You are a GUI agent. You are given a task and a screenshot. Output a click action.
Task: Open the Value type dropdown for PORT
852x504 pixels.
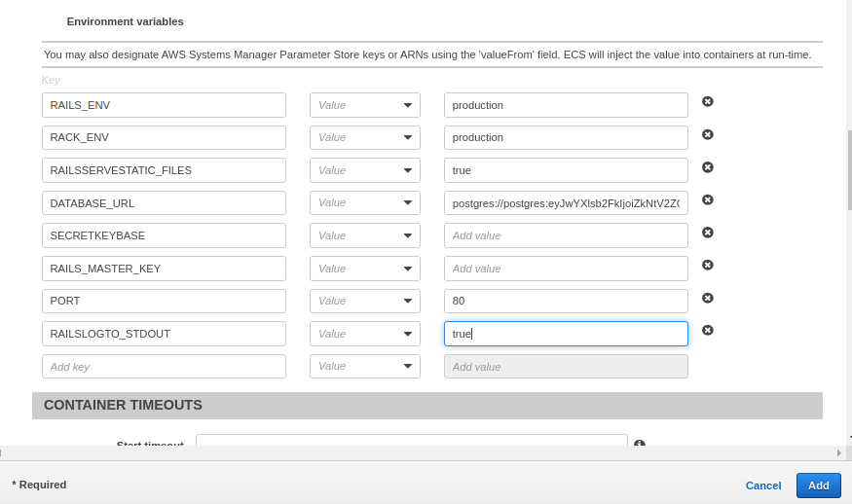(365, 302)
